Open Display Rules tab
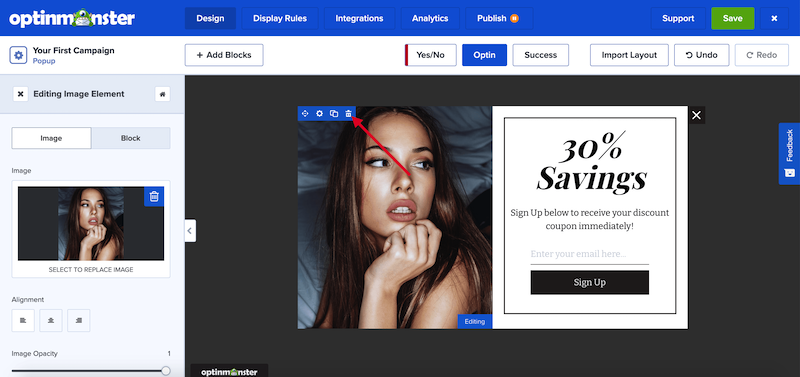Viewport: 800px width, 377px height. coord(280,18)
